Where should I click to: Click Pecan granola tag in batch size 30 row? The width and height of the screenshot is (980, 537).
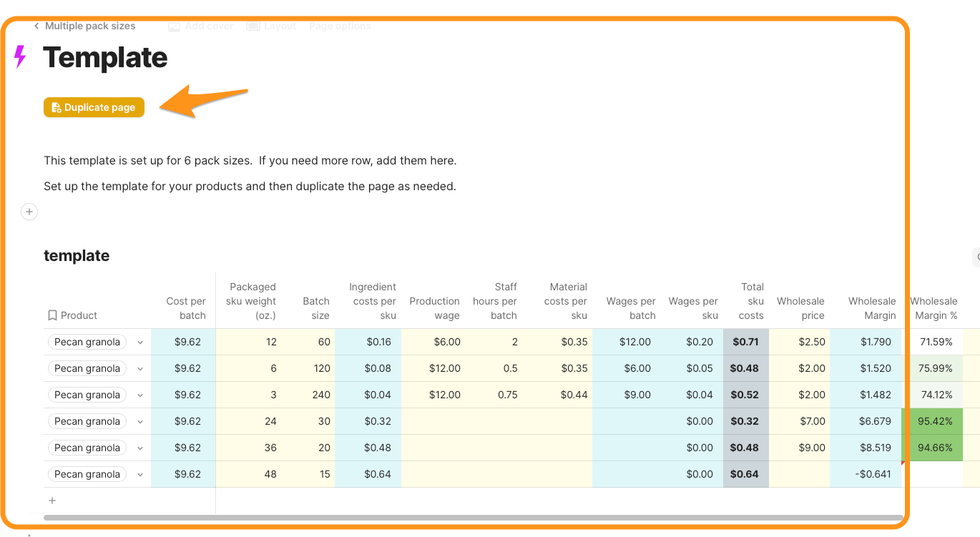click(x=87, y=421)
